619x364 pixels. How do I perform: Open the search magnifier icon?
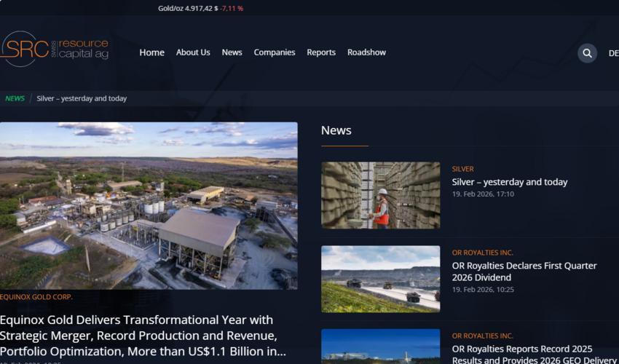coord(587,53)
